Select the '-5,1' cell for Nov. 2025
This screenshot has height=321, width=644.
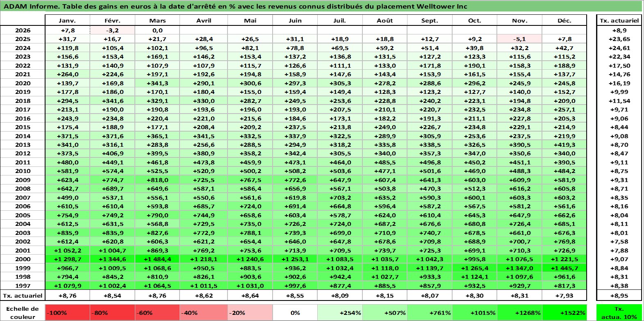tap(520, 39)
